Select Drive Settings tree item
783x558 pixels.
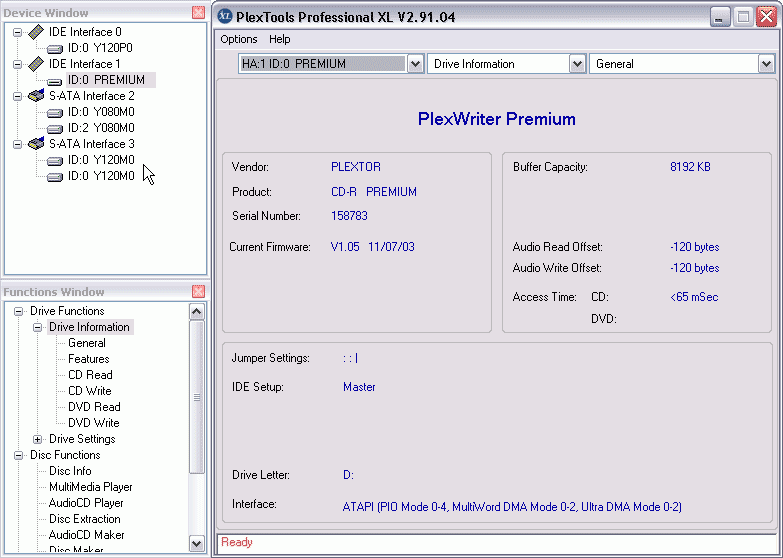pyautogui.click(x=82, y=439)
